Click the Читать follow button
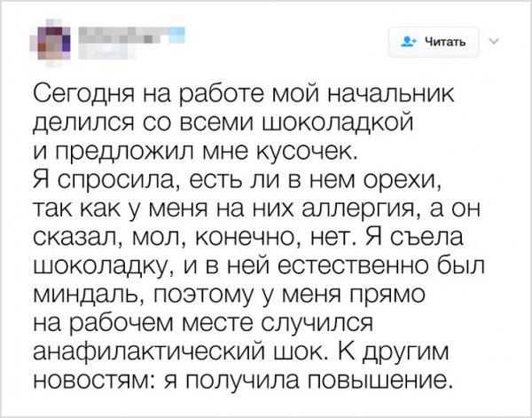Image resolution: width=532 pixels, height=418 pixels. point(434,41)
